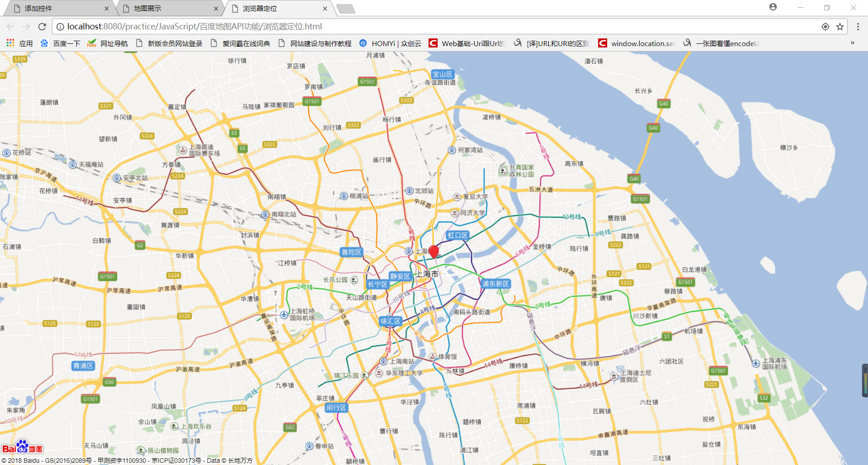Click the 华东理工大学 school icon
This screenshot has height=465, width=868.
coord(379,373)
